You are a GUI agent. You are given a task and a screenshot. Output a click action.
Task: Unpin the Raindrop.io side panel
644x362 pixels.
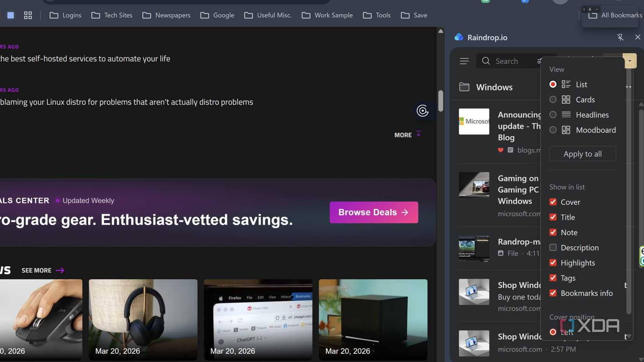click(x=620, y=37)
